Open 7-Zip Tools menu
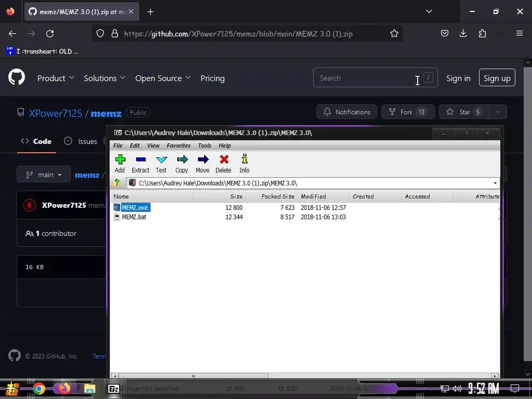The width and height of the screenshot is (532, 399). point(205,145)
